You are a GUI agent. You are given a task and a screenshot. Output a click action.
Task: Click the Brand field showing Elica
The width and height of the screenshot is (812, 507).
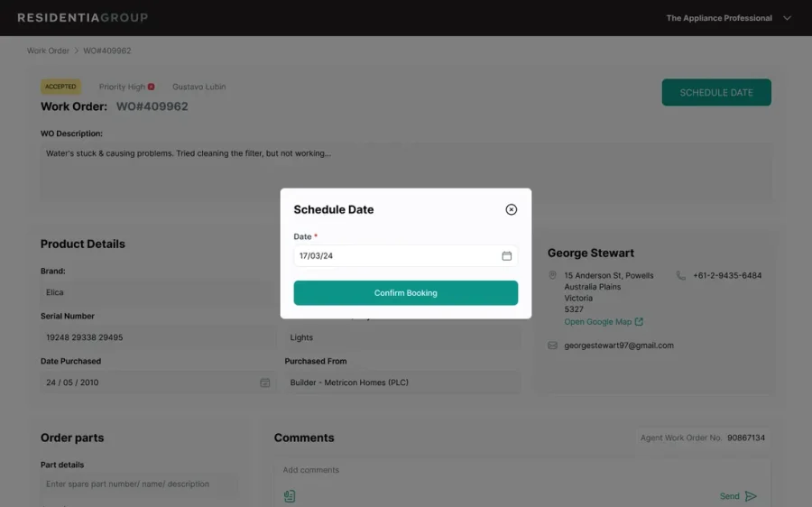coord(158,292)
